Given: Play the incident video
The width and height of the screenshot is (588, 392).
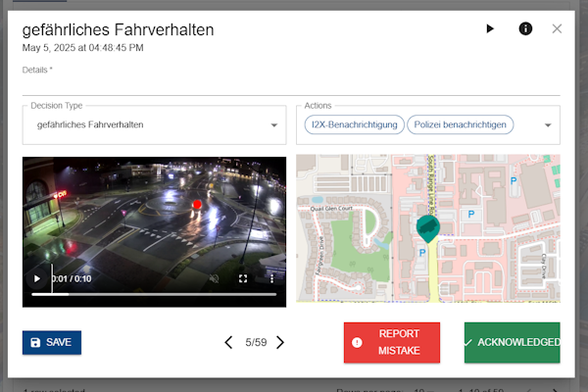Looking at the screenshot, I should 37,278.
